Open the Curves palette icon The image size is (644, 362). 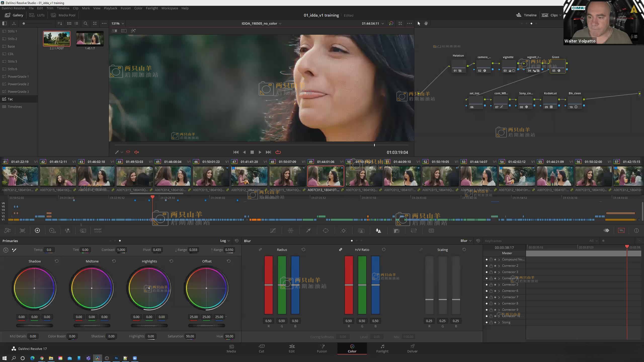point(273,231)
